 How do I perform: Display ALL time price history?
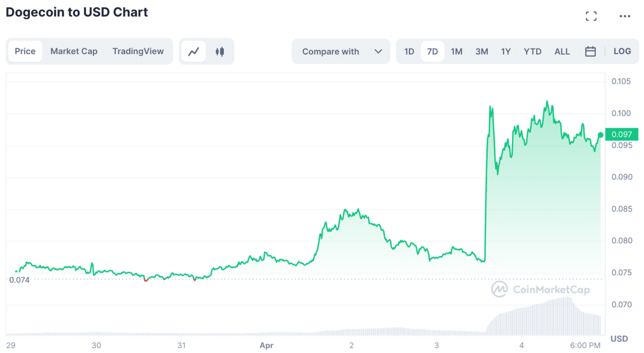[562, 52]
